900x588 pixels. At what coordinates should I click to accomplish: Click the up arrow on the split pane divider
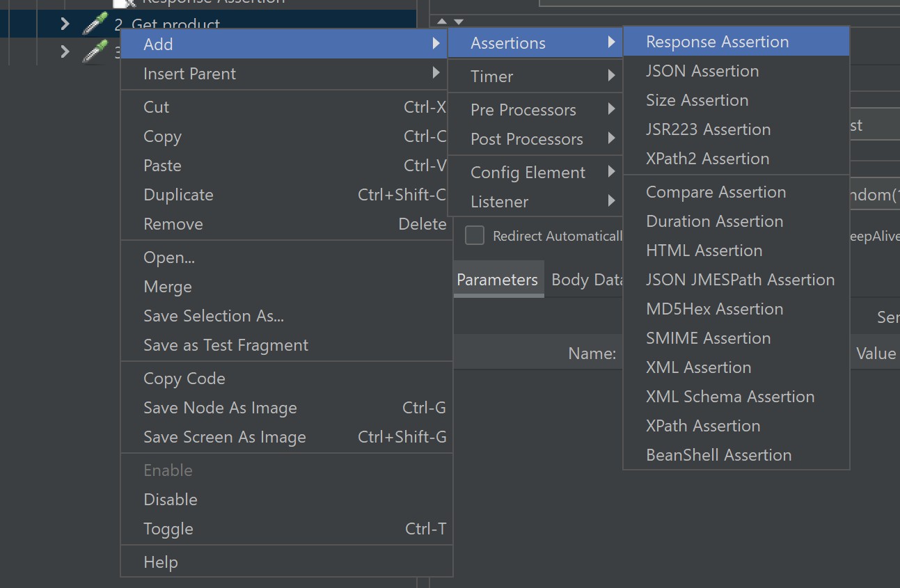[442, 22]
